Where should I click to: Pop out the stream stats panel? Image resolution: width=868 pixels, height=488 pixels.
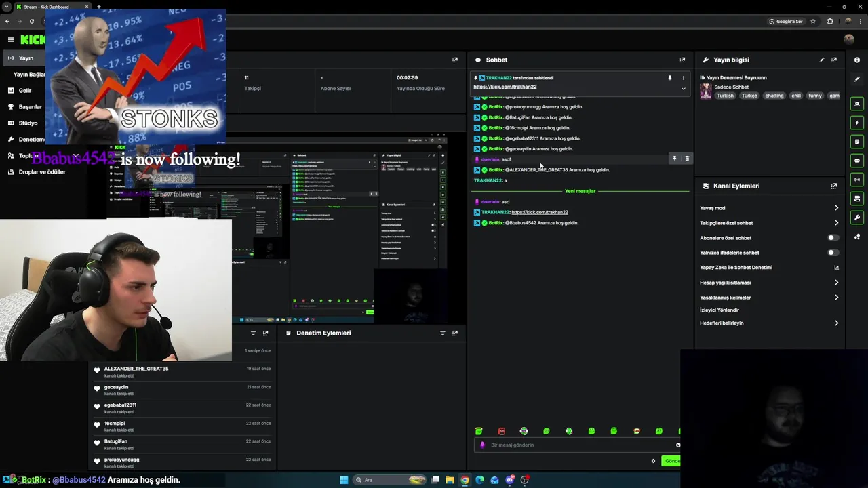455,60
